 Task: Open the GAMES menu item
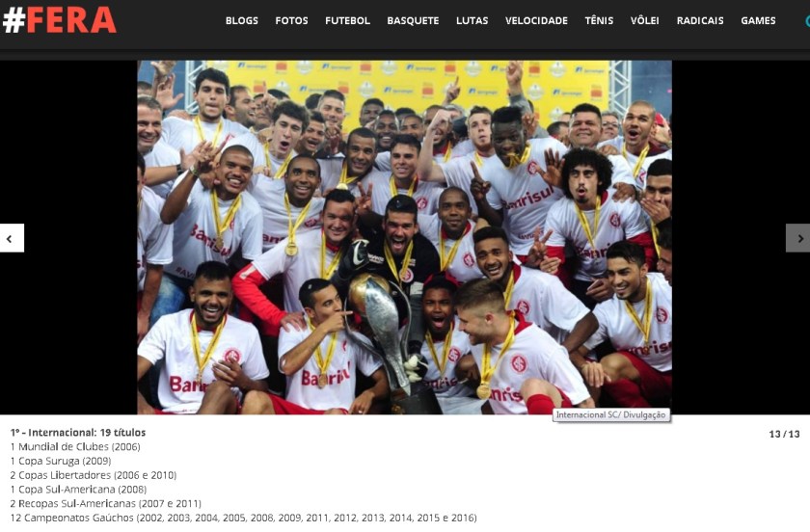tap(758, 20)
